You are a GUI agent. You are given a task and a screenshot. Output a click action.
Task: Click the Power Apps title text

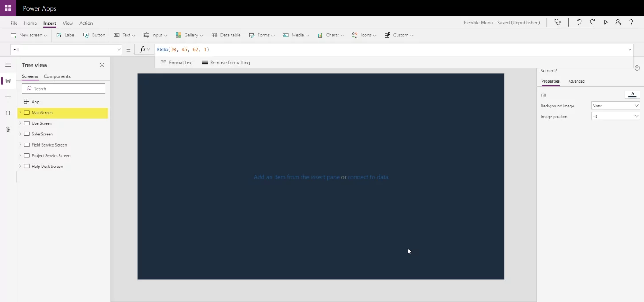[39, 8]
